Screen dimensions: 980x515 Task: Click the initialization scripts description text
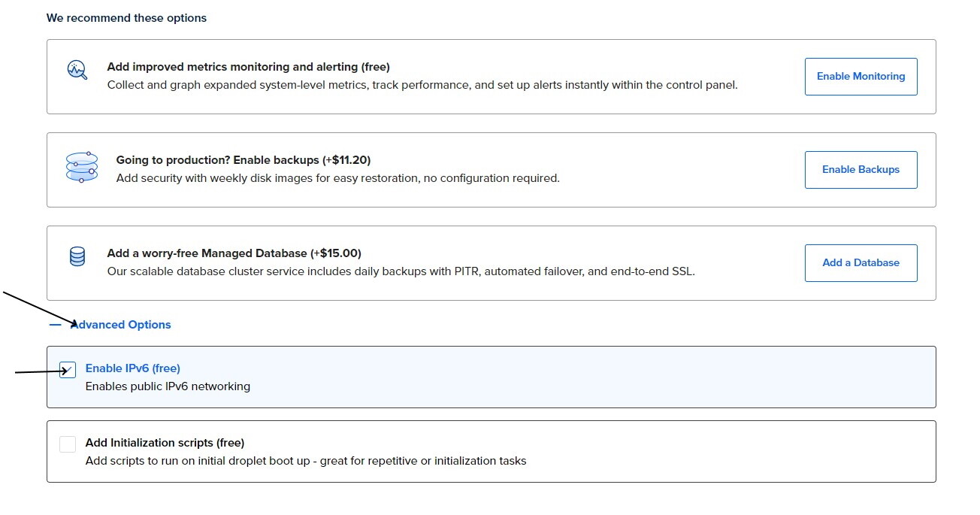pos(306,461)
